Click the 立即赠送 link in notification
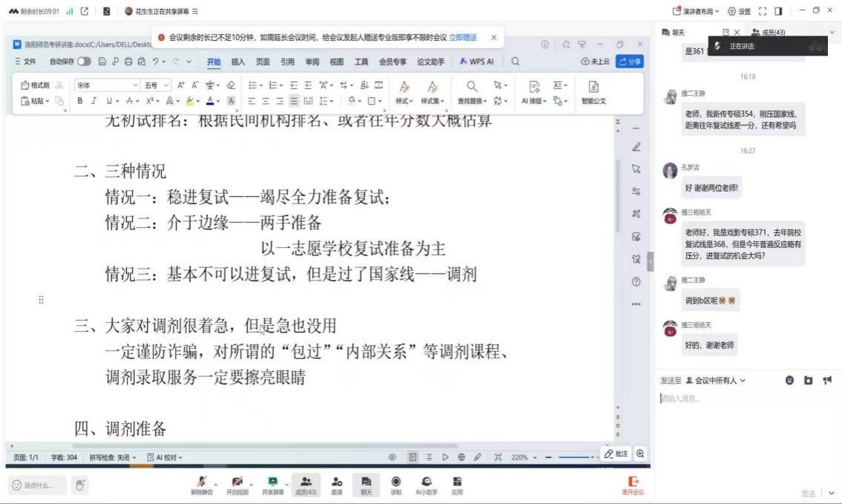Viewport: 842px width, 504px height. [x=463, y=37]
